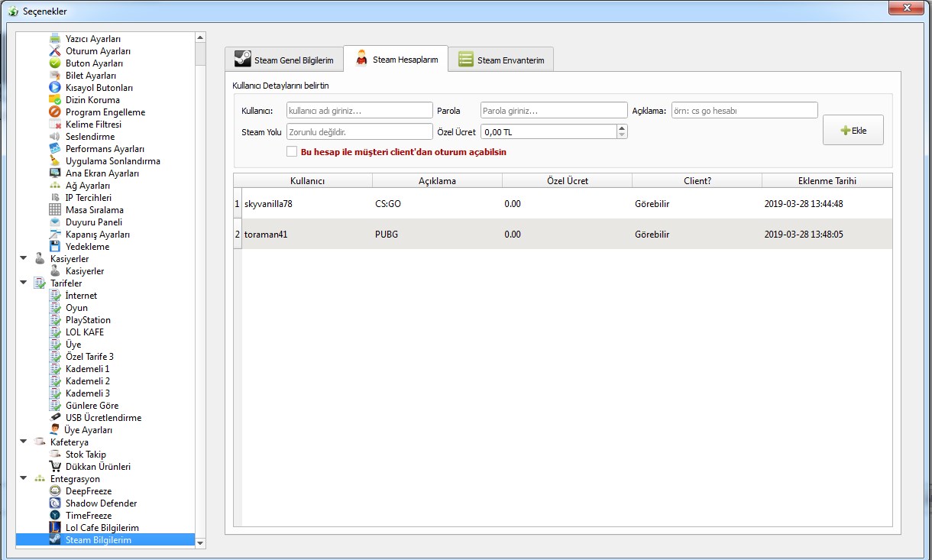This screenshot has height=560, width=932.
Task: Click the sidebar scrollbar up arrow
Action: (200, 37)
